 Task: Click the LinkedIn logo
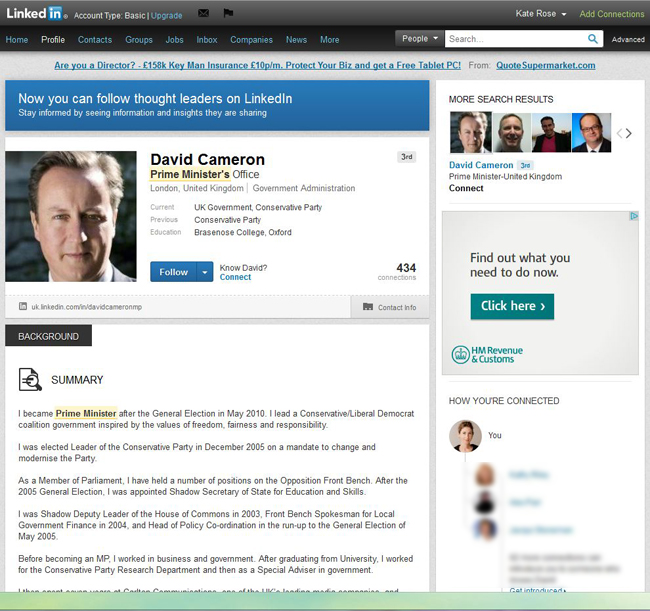coord(36,14)
